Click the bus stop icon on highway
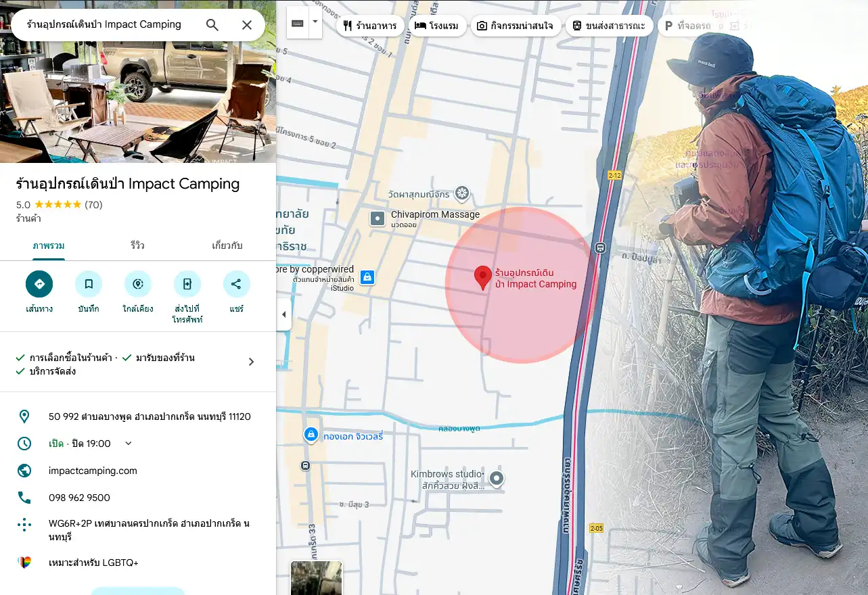The height and width of the screenshot is (595, 868). pyautogui.click(x=600, y=247)
